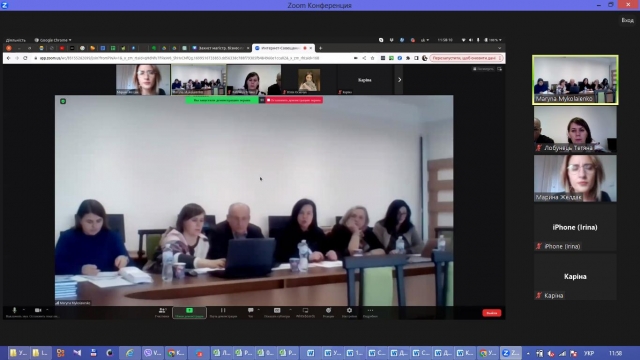
Task: Open the Chat panel icon
Action: [251, 312]
